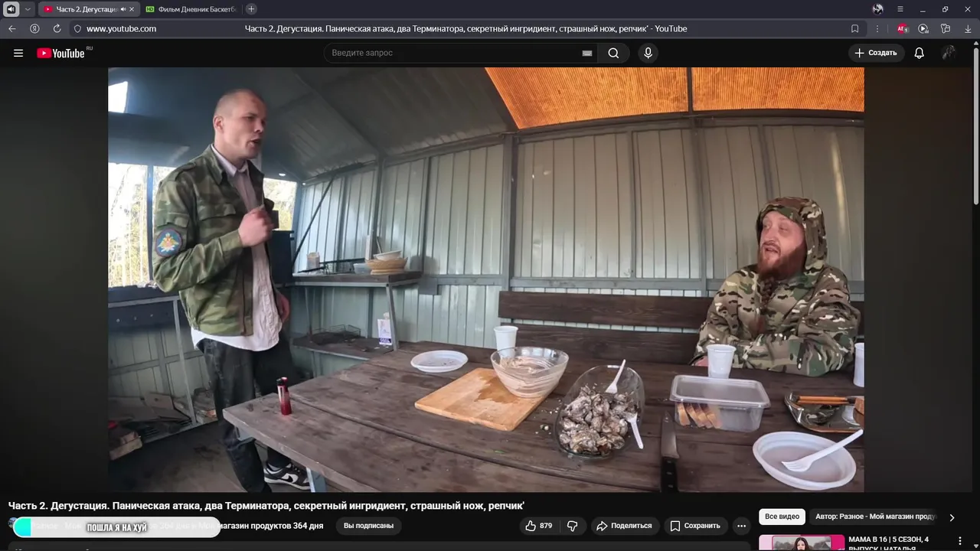Open site protection shield info
Image resolution: width=980 pixels, height=551 pixels.
click(77, 28)
